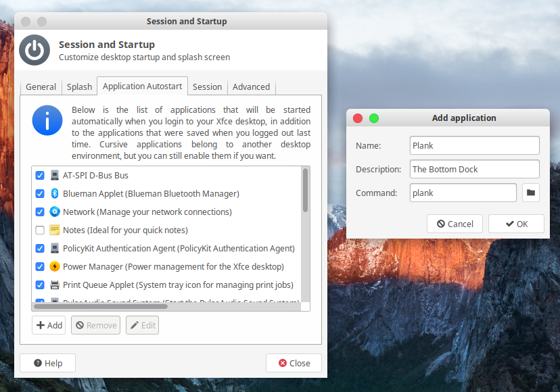This screenshot has width=560, height=392.
Task: Switch to the Session tab
Action: click(x=207, y=87)
